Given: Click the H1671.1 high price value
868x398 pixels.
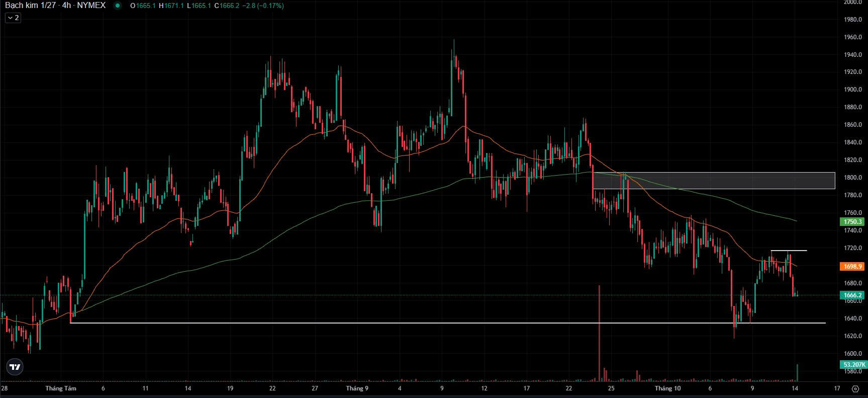Looking at the screenshot, I should pos(170,6).
